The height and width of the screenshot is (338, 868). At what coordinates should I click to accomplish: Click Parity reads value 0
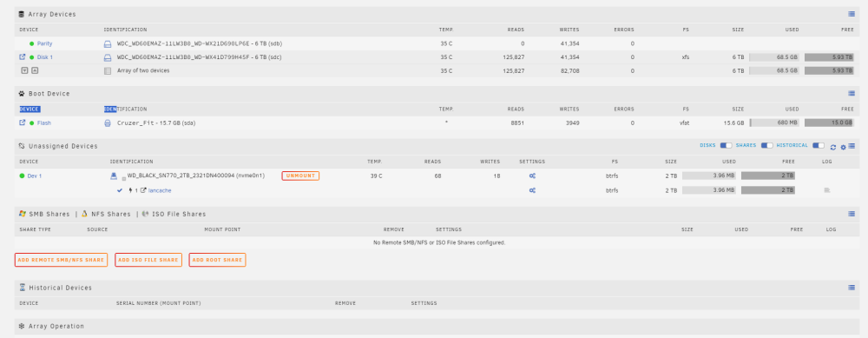[x=522, y=43]
